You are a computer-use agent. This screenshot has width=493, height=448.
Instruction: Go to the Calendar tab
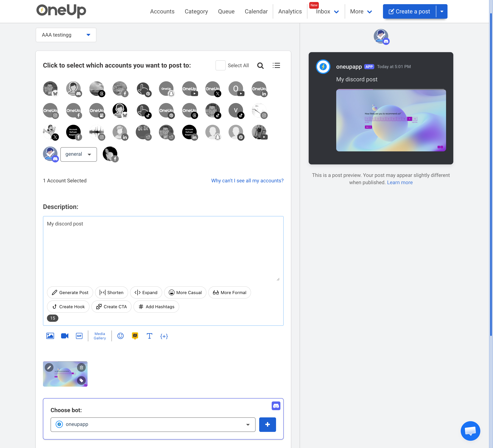[256, 11]
